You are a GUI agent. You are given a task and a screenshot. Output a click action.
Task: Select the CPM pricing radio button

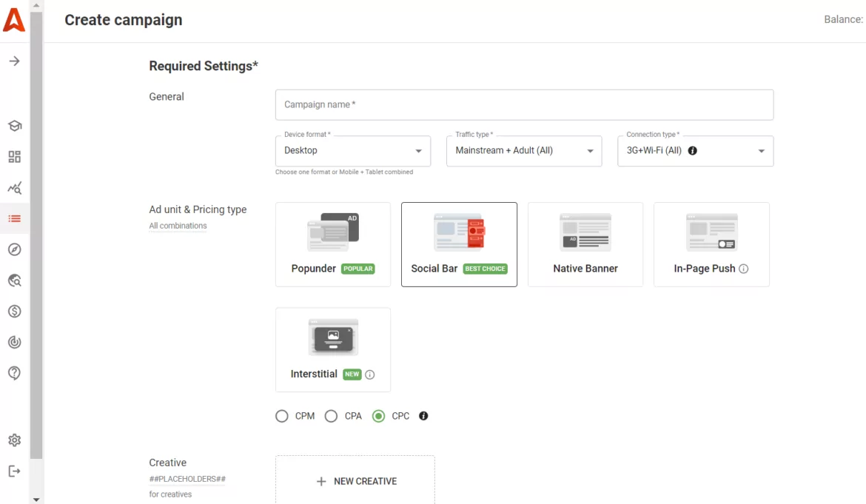pyautogui.click(x=282, y=416)
